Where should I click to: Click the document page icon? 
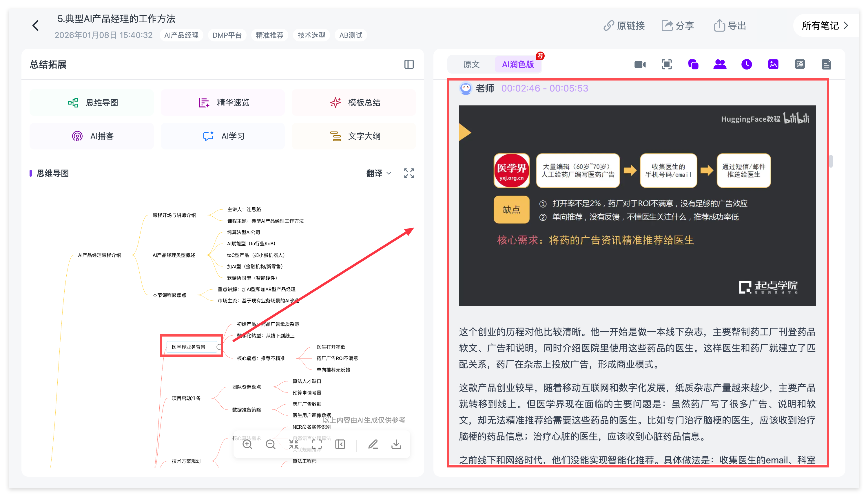(x=826, y=64)
